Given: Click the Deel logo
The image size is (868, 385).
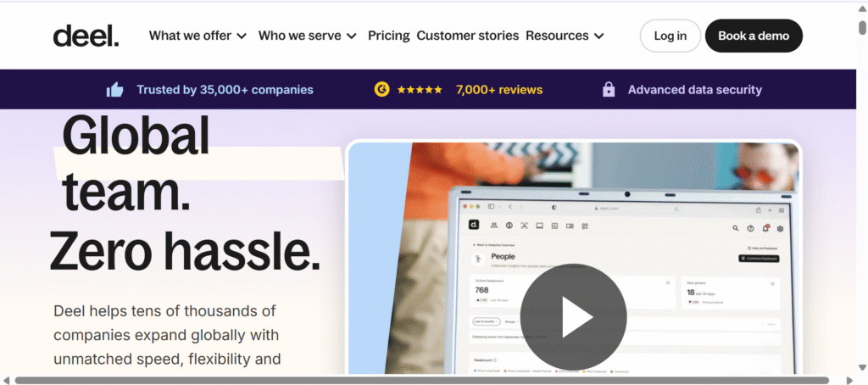Looking at the screenshot, I should [86, 36].
